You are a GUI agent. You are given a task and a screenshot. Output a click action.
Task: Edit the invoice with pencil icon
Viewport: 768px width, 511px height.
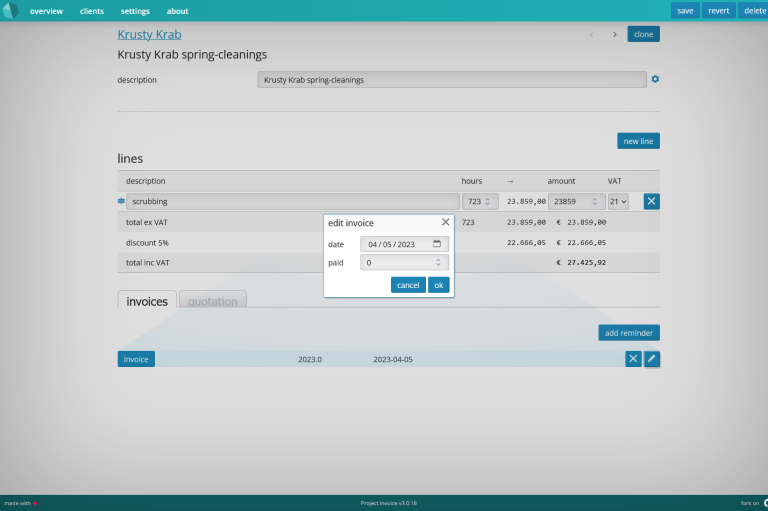[651, 359]
